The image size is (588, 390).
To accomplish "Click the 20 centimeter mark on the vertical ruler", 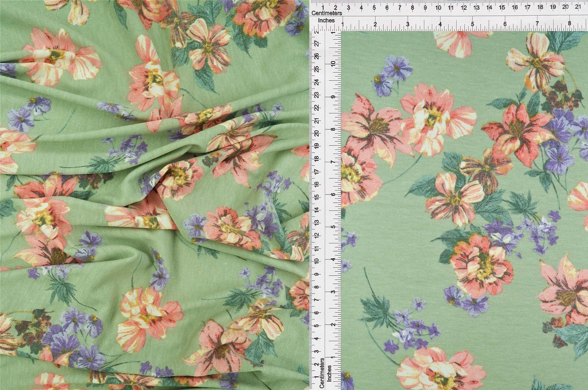I will click(x=316, y=133).
